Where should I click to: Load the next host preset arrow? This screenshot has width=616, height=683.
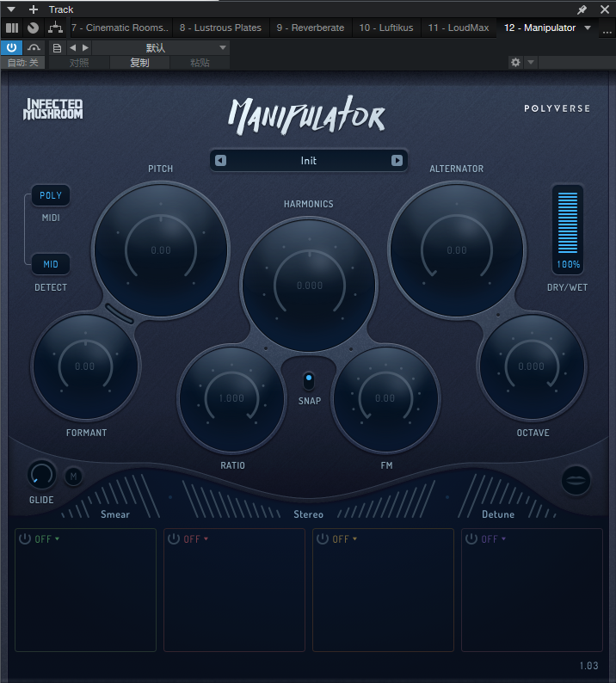pyautogui.click(x=85, y=47)
